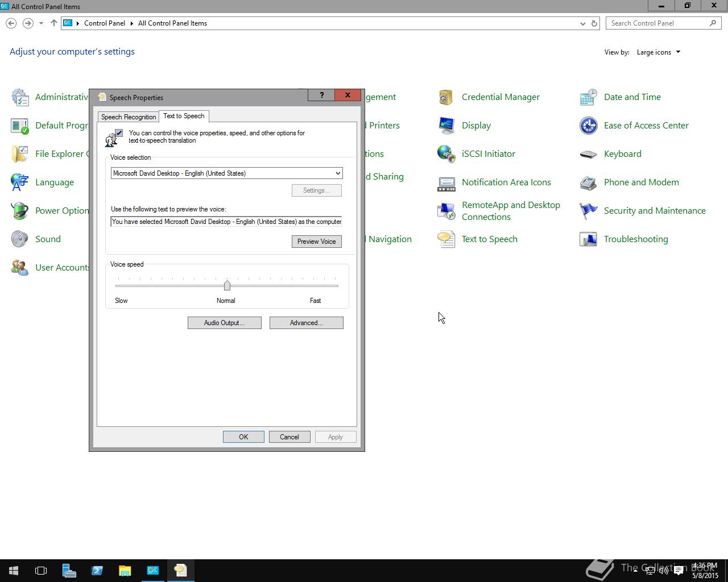Open iSCSI Initiator globe icon
The image size is (728, 582).
click(446, 154)
